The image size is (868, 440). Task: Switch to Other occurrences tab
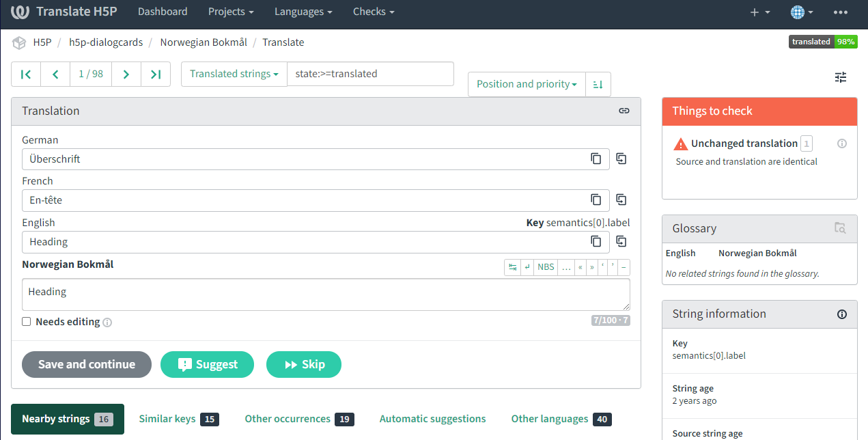coord(299,419)
